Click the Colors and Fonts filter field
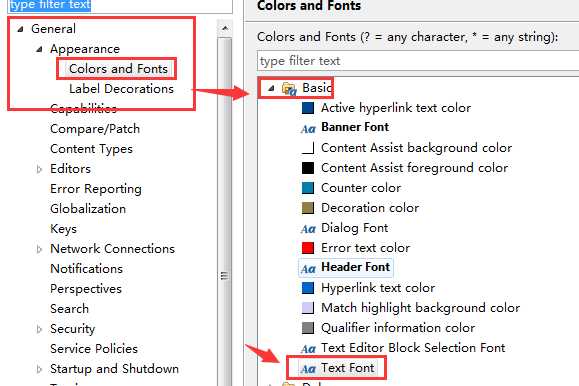 tap(418, 61)
